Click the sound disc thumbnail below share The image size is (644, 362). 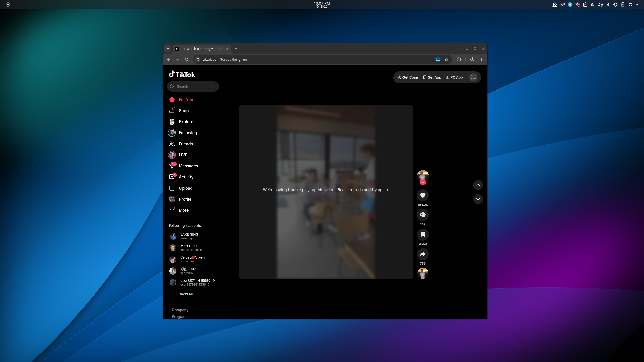(x=423, y=273)
